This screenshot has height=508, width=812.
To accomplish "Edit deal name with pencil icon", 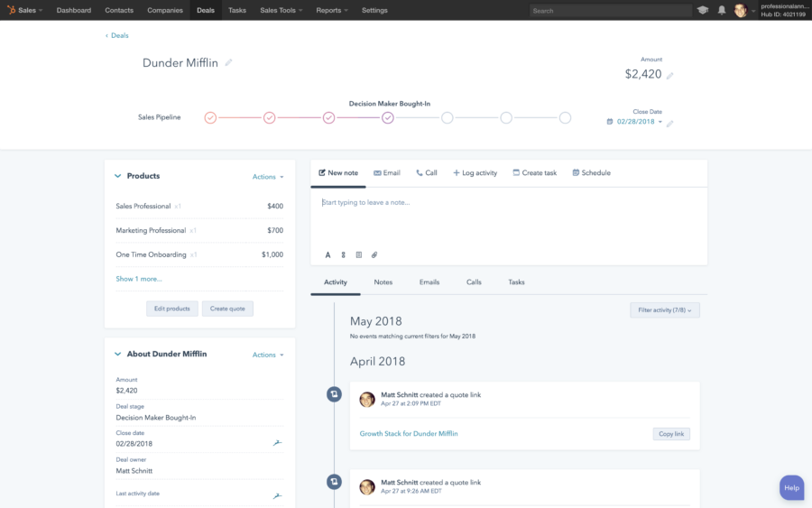I will [228, 62].
